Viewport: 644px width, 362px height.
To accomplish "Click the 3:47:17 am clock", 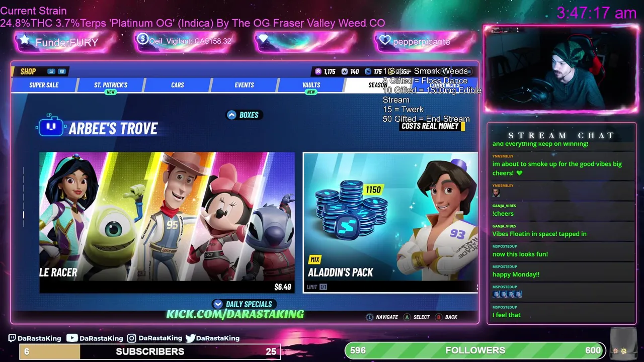I will click(597, 13).
